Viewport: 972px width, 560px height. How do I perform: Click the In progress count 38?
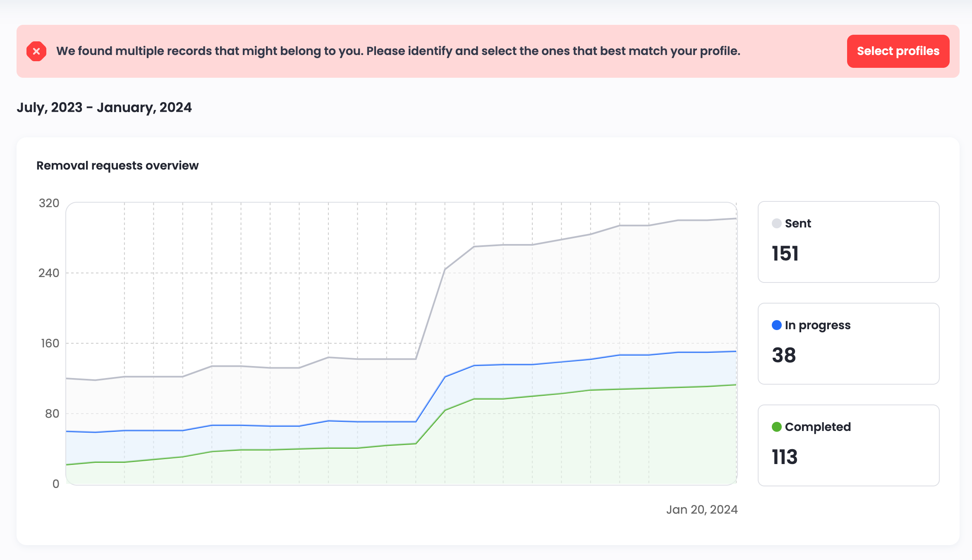pyautogui.click(x=784, y=355)
